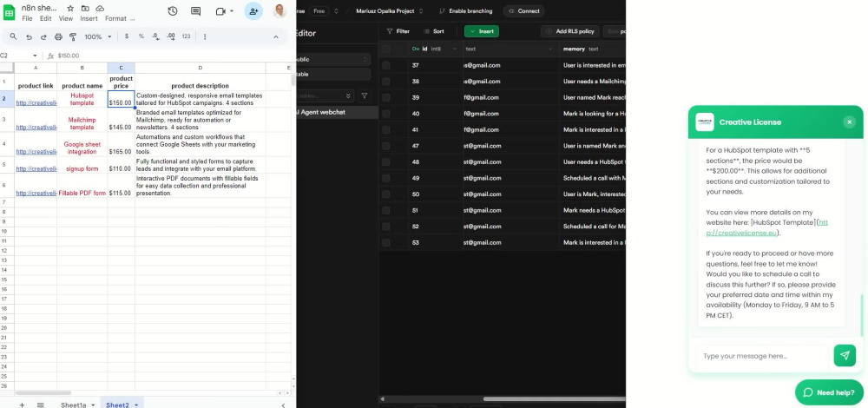
Task: Open Need help? chat button
Action: coord(829,392)
